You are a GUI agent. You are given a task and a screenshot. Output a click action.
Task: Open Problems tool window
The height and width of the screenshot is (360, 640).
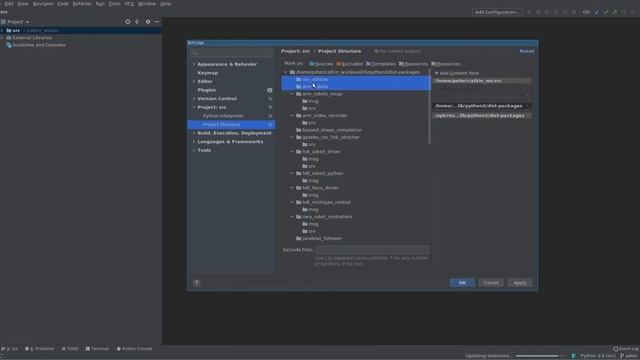39,349
